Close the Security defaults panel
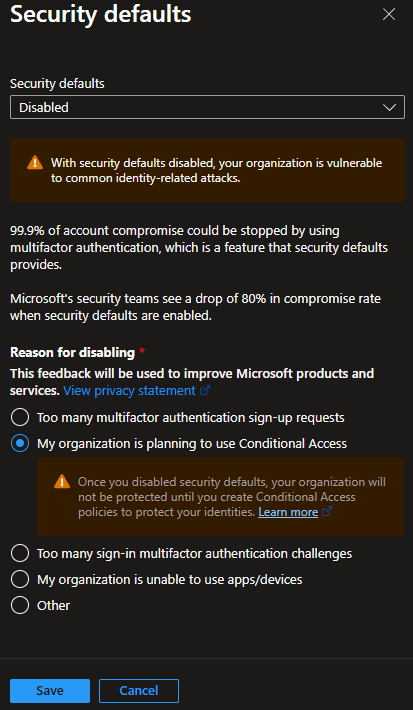The width and height of the screenshot is (413, 710). pyautogui.click(x=389, y=14)
